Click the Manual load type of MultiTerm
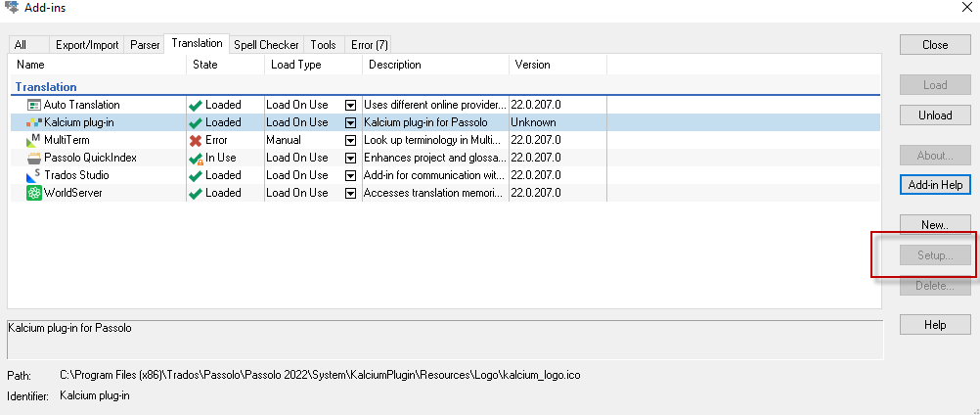This screenshot has width=980, height=415. click(284, 140)
